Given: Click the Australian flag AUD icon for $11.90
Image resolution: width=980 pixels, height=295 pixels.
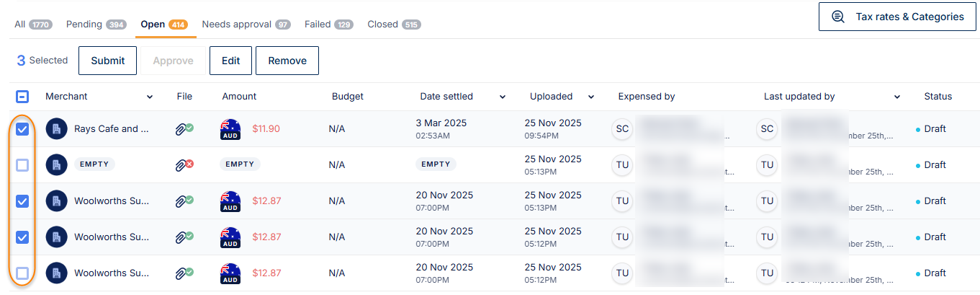Looking at the screenshot, I should point(230,129).
